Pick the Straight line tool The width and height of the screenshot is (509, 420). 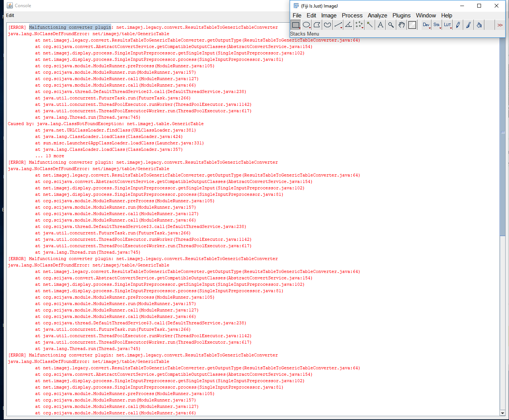click(337, 25)
